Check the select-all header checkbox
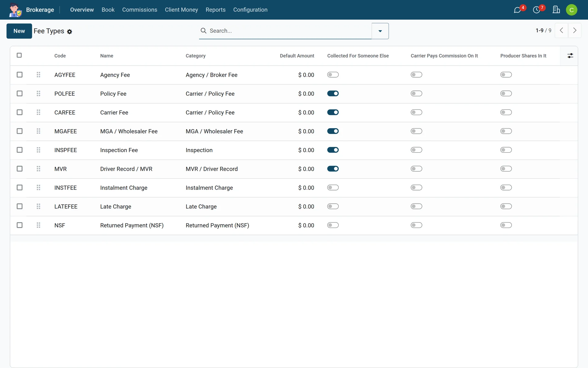Screen dimensions: 588x368 tap(19, 55)
